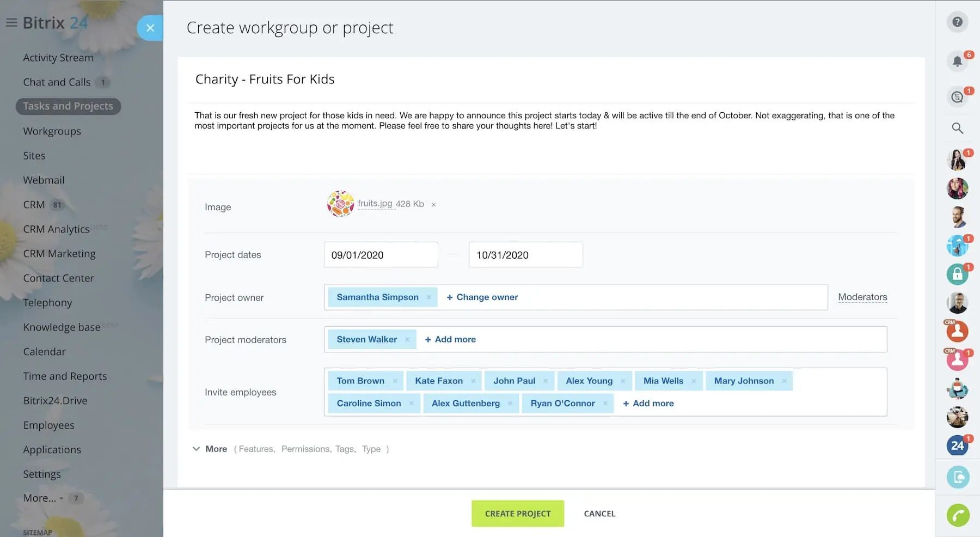The height and width of the screenshot is (537, 980).
Task: Remove the fruits.jpg image attachment
Action: pos(433,205)
